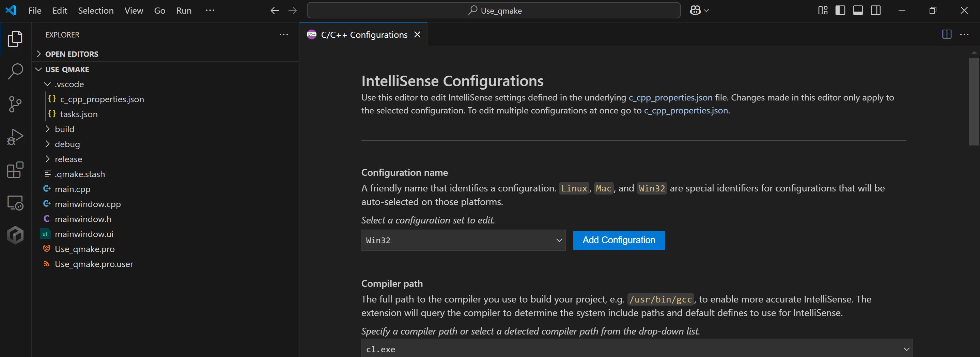Open the Extensions view

pos(15,170)
